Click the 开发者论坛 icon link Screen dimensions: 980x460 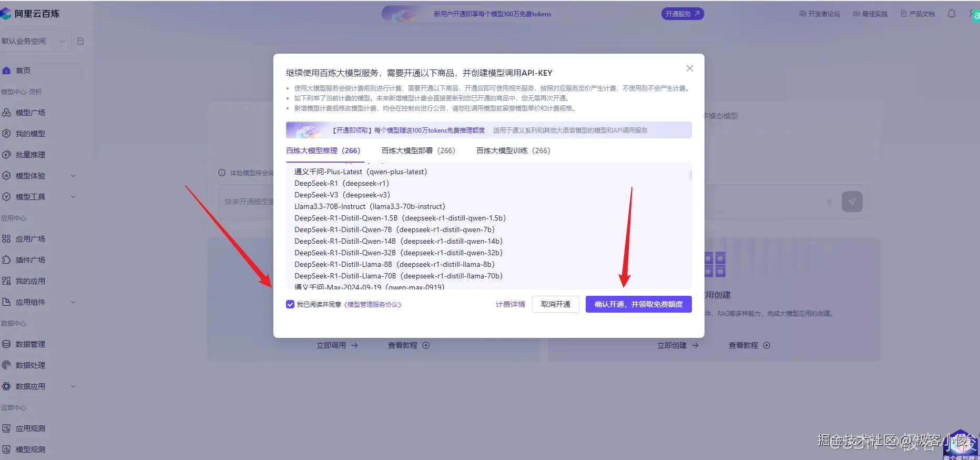coord(803,14)
